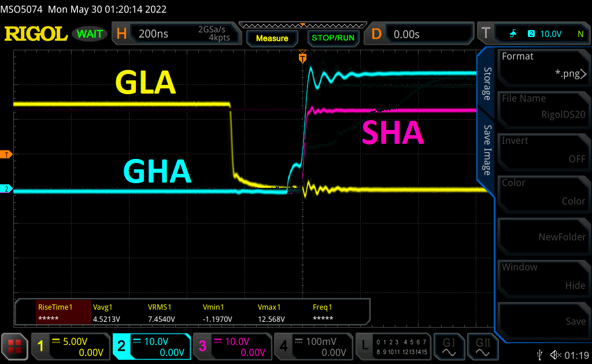Click the USB device status icon
The width and height of the screenshot is (592, 364).
click(x=540, y=355)
